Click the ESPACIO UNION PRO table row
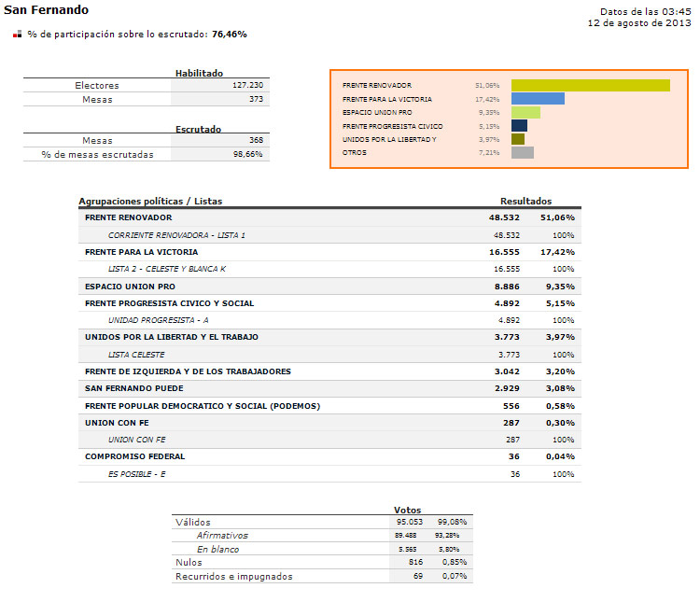The height and width of the screenshot is (602, 700). tap(130, 287)
